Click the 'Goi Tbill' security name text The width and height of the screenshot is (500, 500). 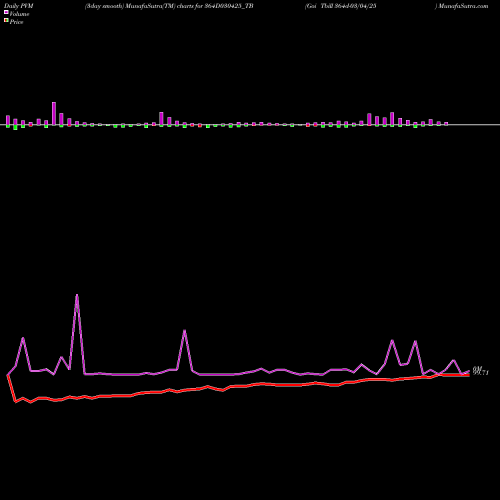(319, 6)
